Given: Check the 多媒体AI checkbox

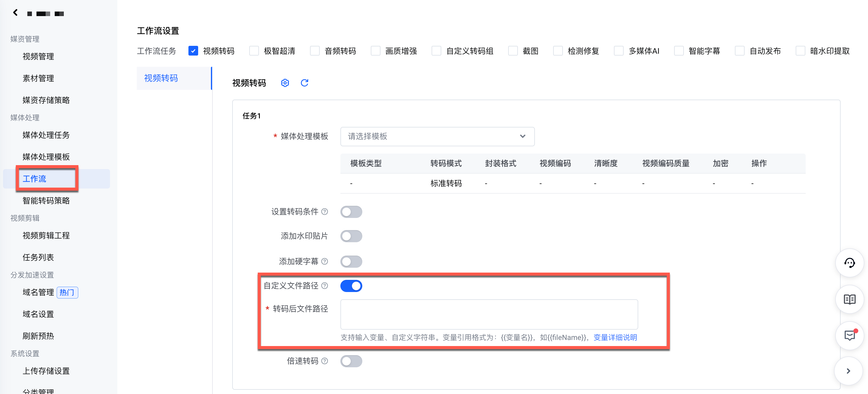Looking at the screenshot, I should (619, 51).
